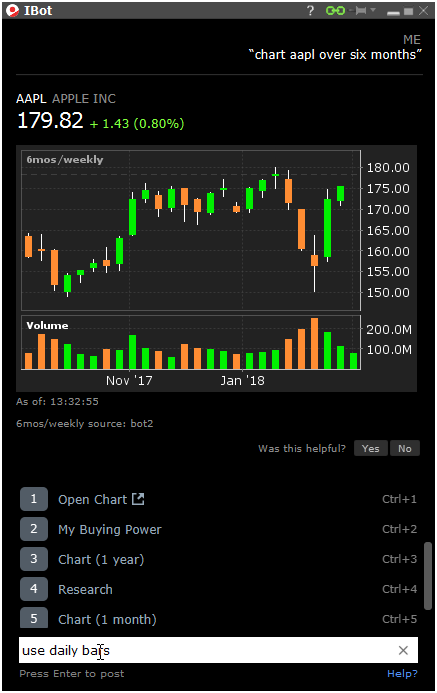Viewport: 437px width, 693px height.
Task: Maximize the IBot window
Action: (408, 11)
